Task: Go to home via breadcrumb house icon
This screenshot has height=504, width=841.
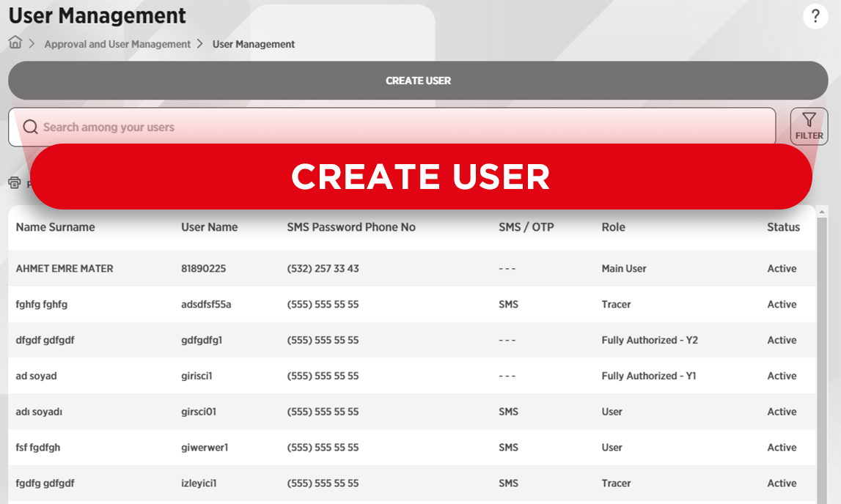Action: point(15,42)
